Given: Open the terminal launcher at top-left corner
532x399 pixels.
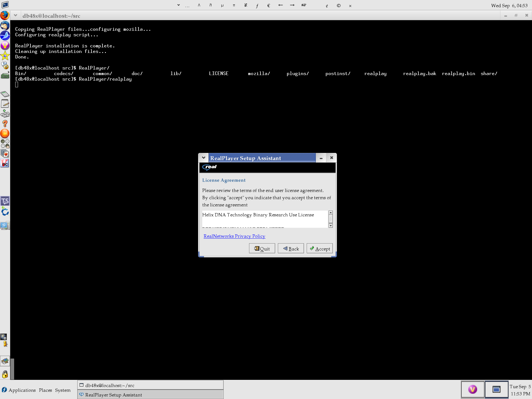Looking at the screenshot, I should (5, 5).
